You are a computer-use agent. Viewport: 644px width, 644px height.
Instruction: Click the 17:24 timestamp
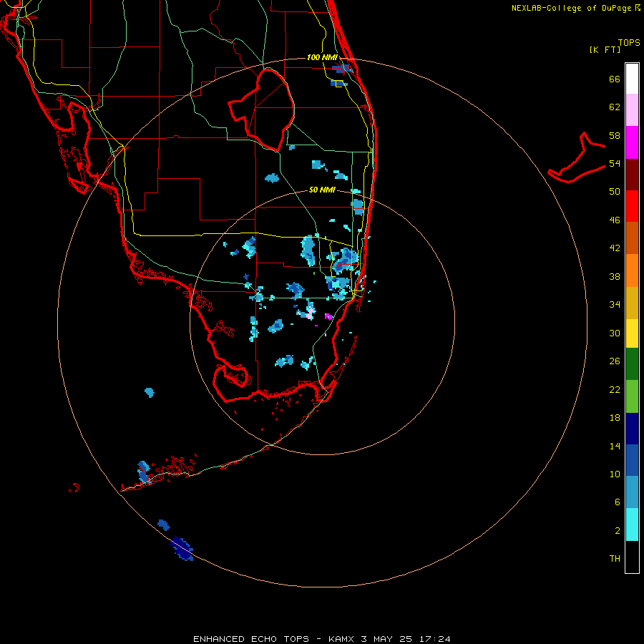tap(435, 639)
